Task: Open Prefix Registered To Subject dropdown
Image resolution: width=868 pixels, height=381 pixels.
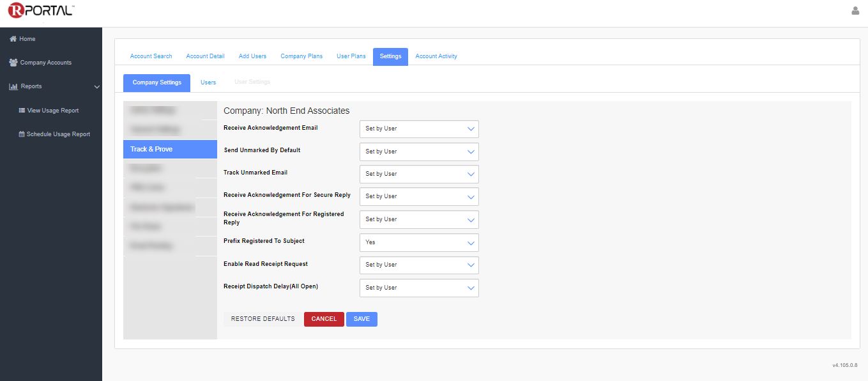Action: click(x=419, y=242)
